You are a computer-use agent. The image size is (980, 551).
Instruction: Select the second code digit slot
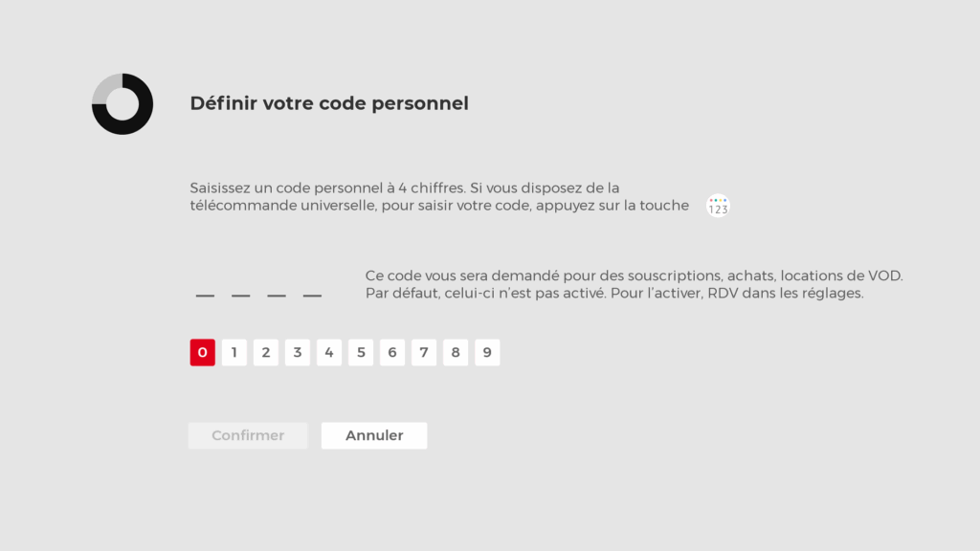click(241, 292)
